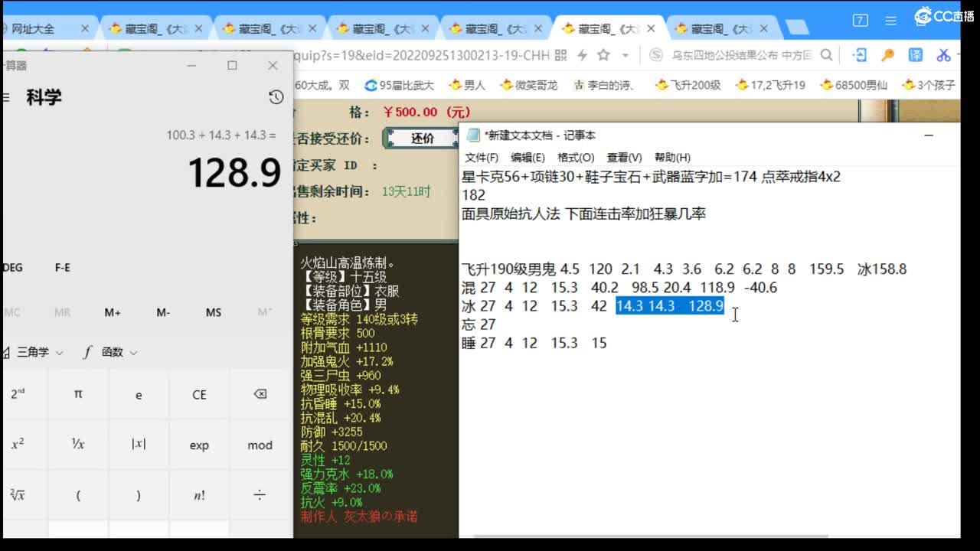Toggle F-E scientific notation mode
The height and width of the screenshot is (551, 980).
click(x=63, y=268)
